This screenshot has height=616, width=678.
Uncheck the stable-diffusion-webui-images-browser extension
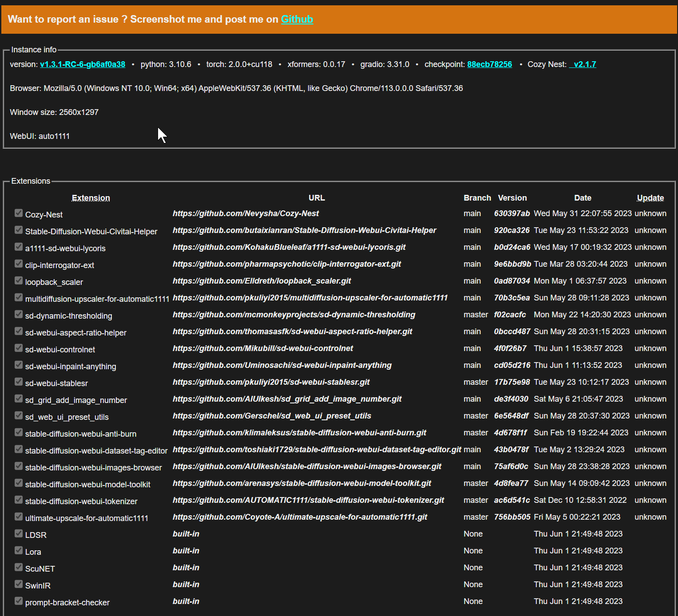click(18, 466)
